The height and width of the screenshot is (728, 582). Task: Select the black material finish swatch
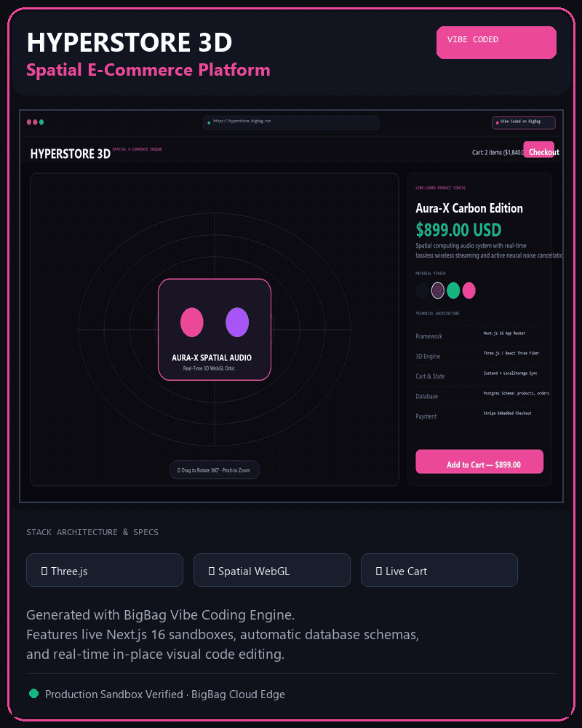[422, 290]
